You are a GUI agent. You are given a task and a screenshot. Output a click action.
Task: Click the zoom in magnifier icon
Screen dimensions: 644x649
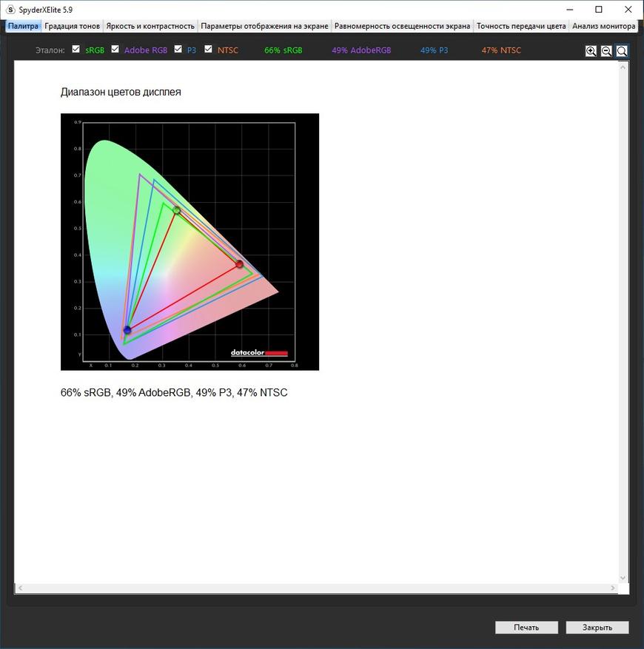591,51
